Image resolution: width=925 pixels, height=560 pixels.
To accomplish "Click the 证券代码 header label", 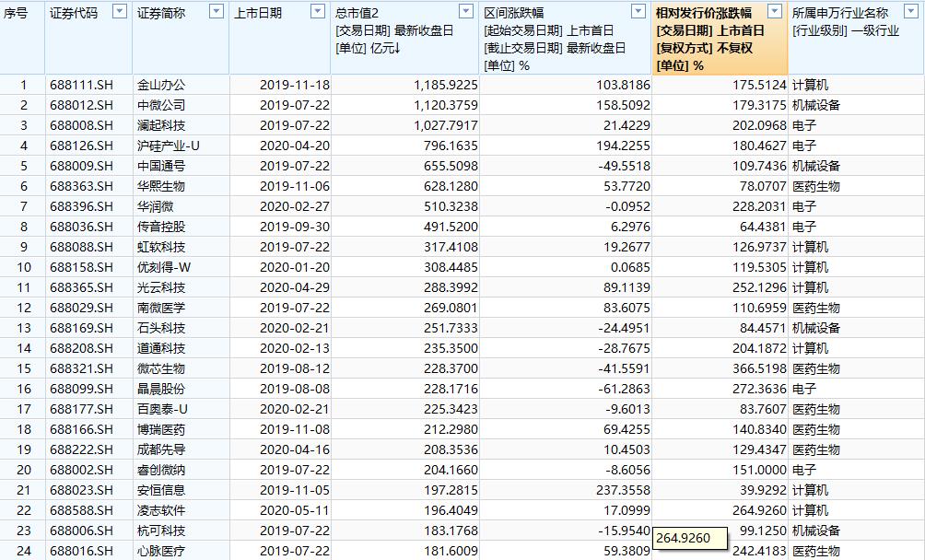I will tap(74, 13).
